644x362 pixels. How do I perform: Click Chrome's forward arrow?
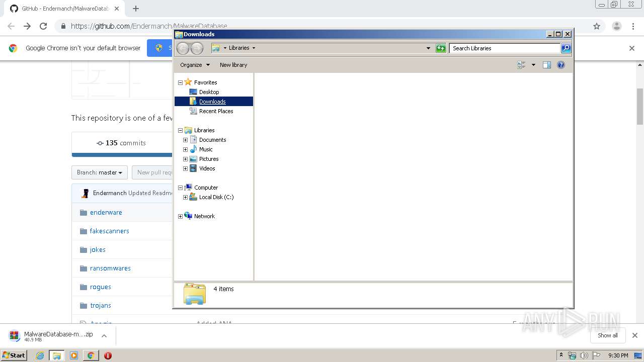point(27,26)
